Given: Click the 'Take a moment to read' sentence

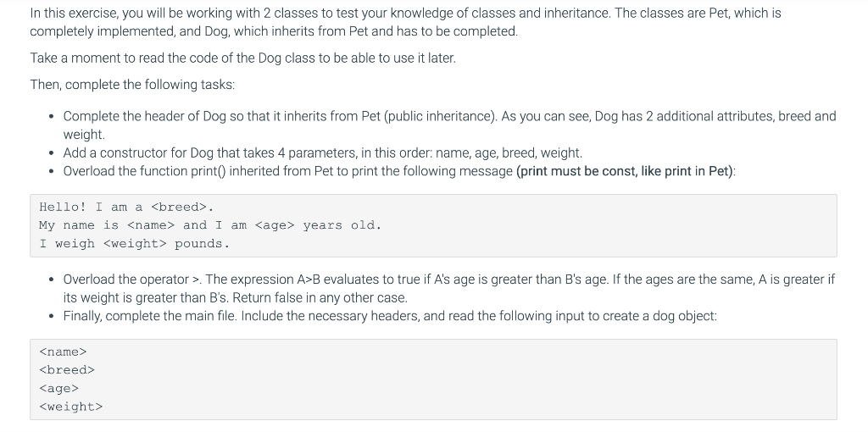Looking at the screenshot, I should [243, 58].
